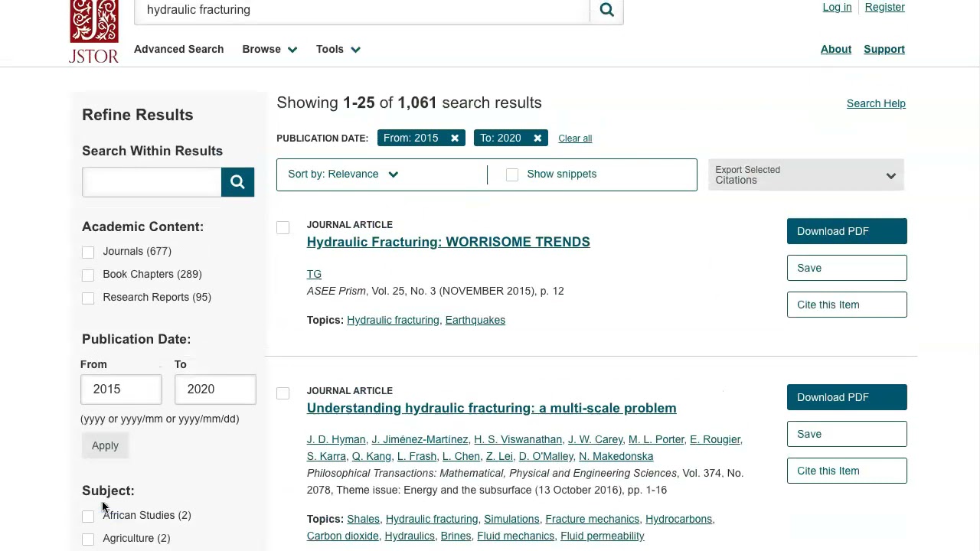Click the Apply date button
The image size is (980, 551).
pos(105,445)
